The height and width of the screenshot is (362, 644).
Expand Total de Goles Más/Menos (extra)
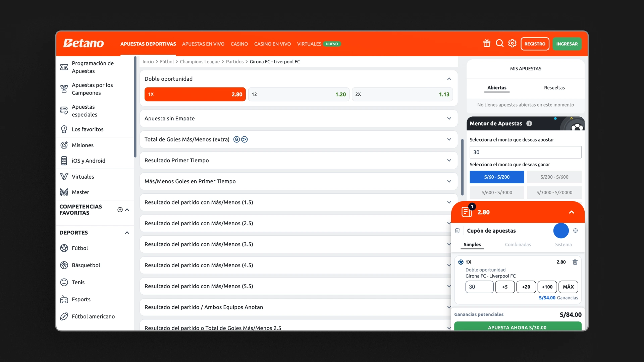pos(449,139)
